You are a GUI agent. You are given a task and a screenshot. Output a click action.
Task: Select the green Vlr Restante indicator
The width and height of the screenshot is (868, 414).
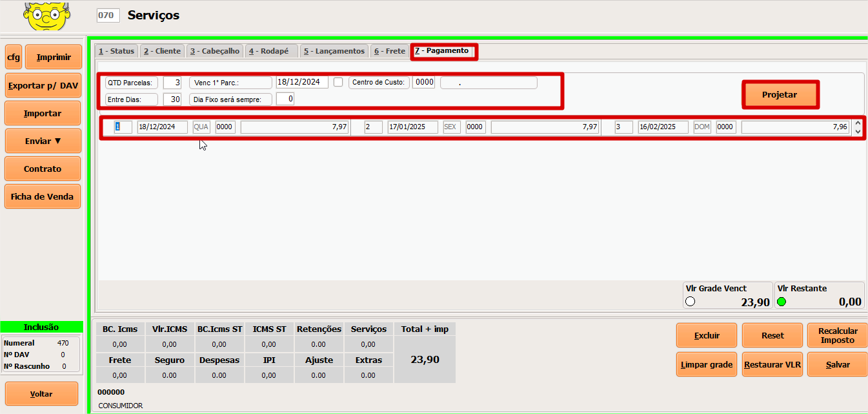click(782, 302)
